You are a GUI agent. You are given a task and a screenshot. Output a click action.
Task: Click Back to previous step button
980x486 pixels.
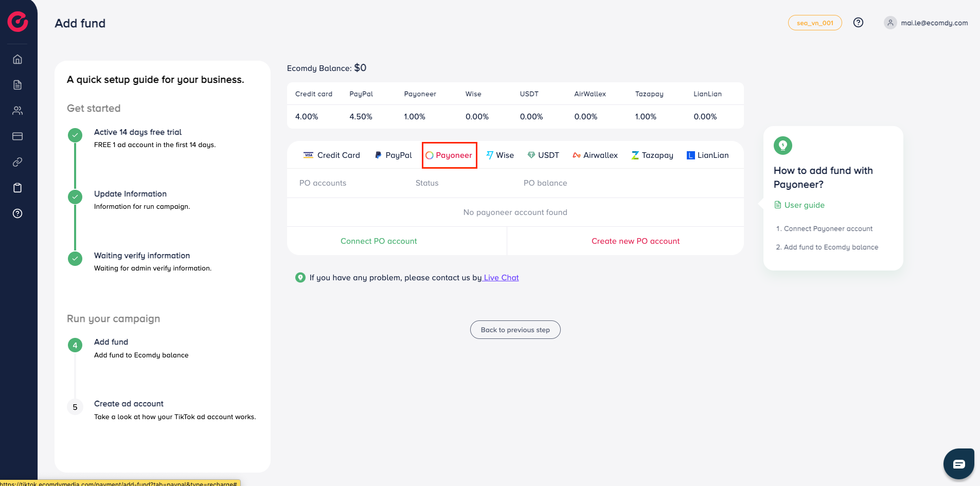[515, 330]
